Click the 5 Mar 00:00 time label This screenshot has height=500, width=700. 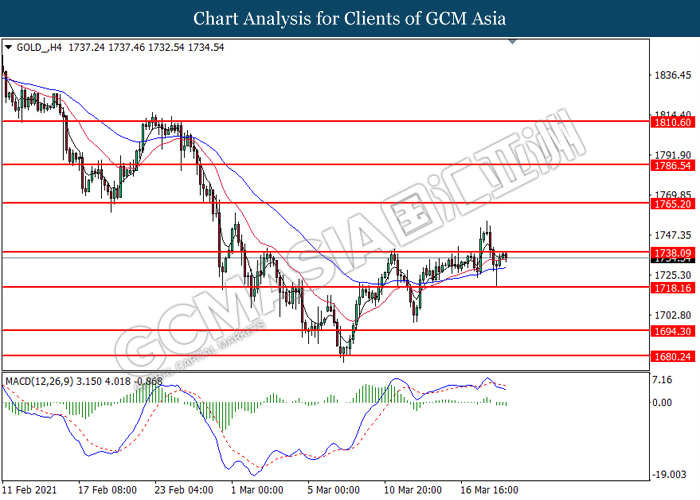click(x=333, y=490)
